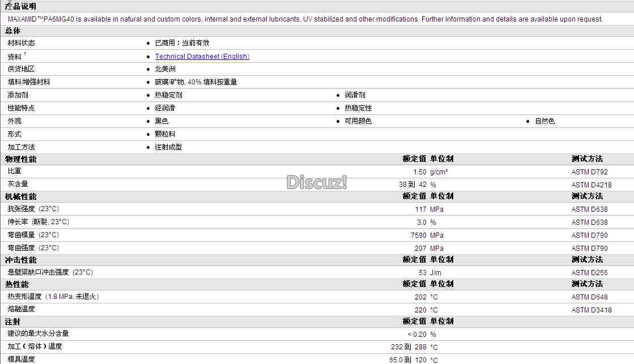Select the "弯曲模量 (23°C)" row label

coord(33,235)
